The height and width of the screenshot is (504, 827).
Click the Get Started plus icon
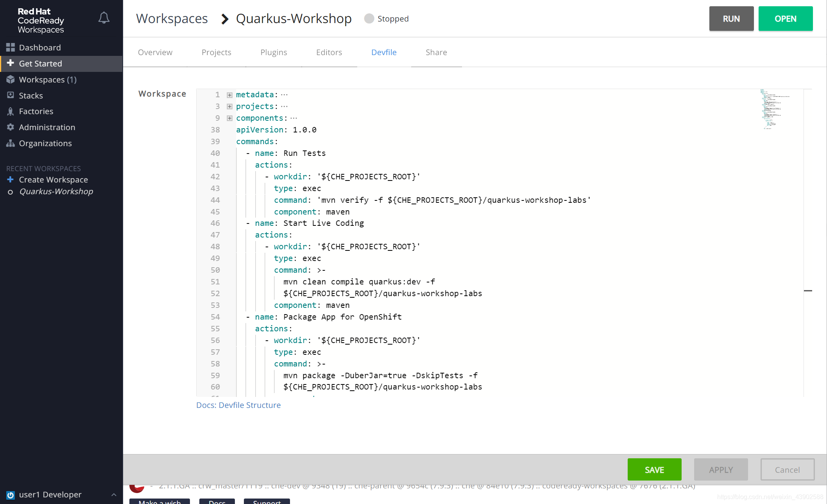(11, 63)
